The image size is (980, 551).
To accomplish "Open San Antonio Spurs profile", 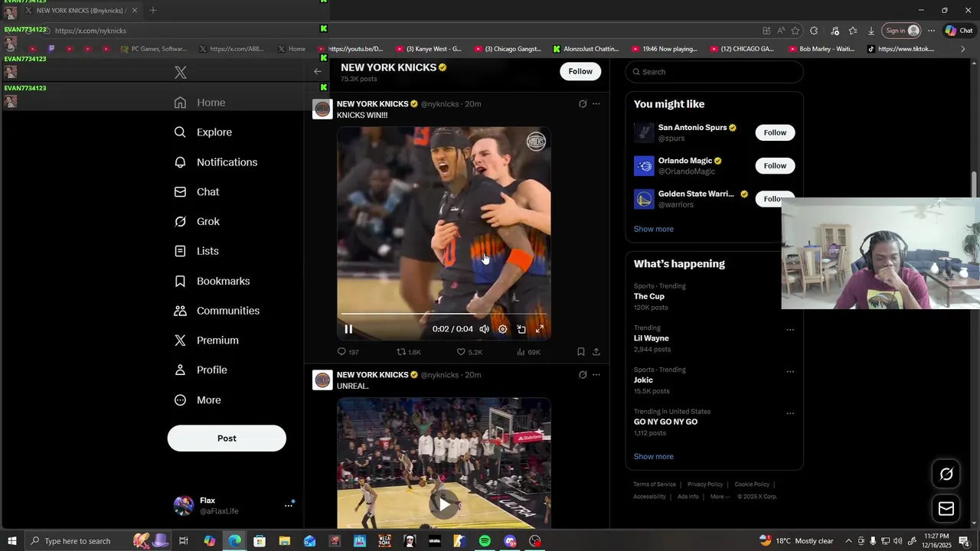I will click(x=692, y=128).
